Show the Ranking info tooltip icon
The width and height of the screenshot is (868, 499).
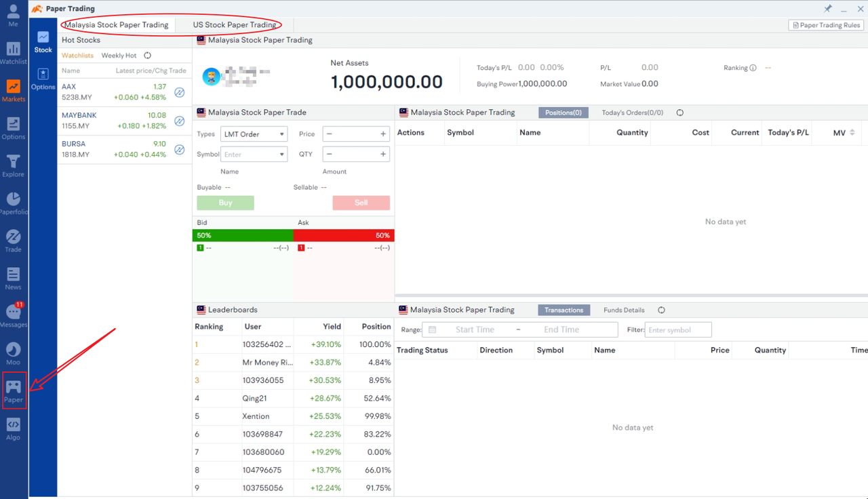pos(753,68)
